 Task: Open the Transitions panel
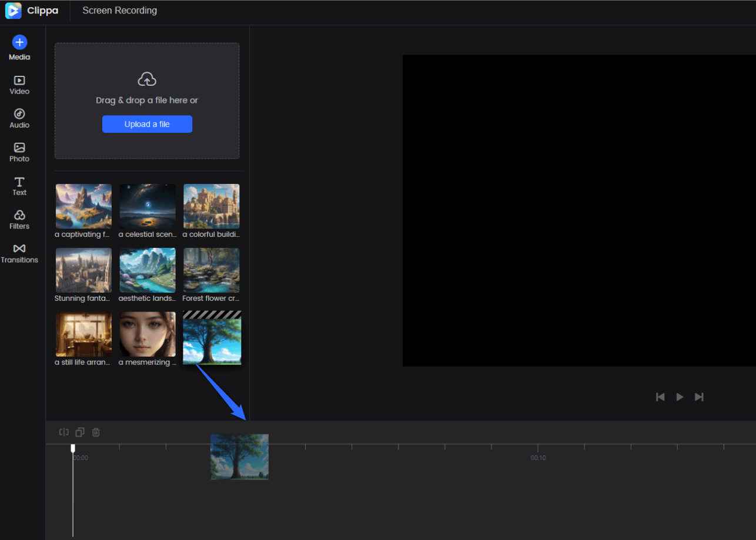19,253
